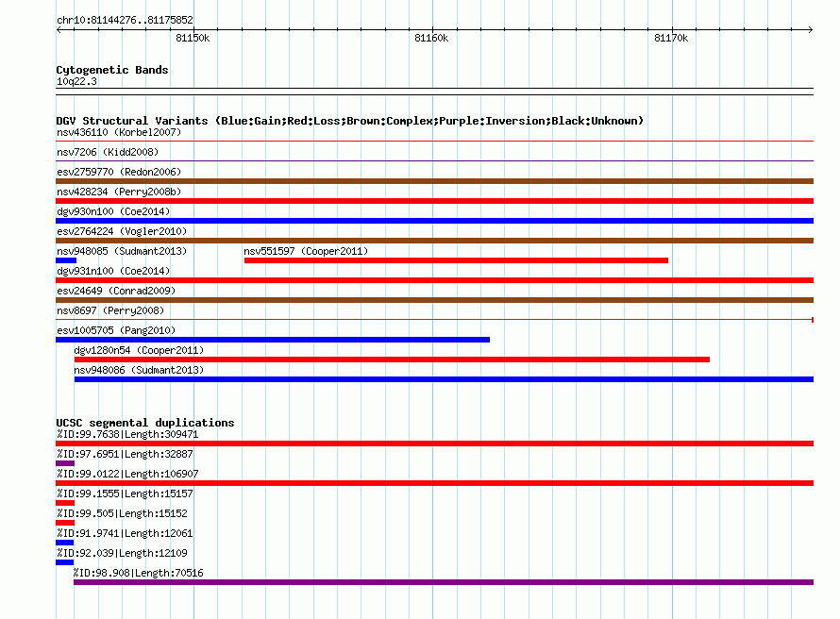Click the short purple bar under Length:32887

65,463
